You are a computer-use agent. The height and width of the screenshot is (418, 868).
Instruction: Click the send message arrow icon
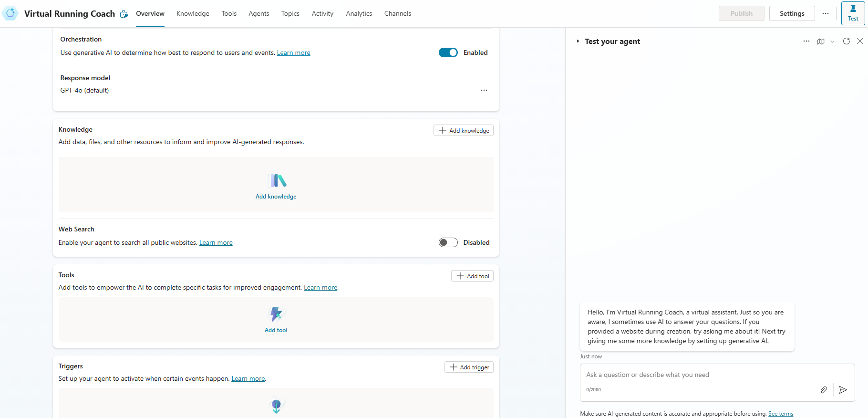pyautogui.click(x=843, y=390)
